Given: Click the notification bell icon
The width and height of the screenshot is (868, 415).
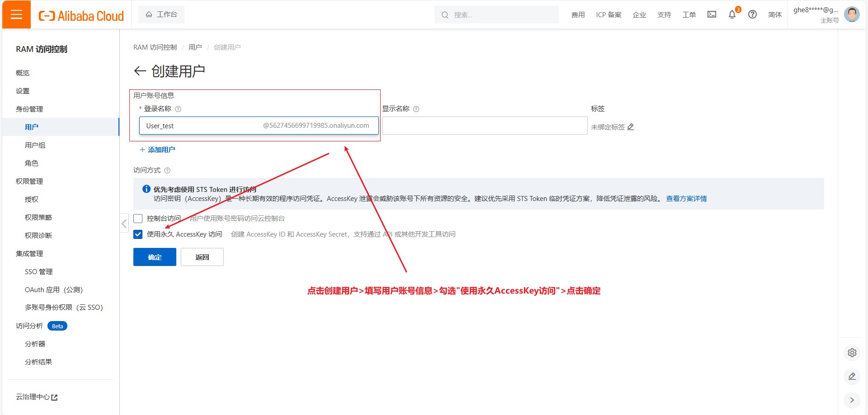Looking at the screenshot, I should 732,14.
